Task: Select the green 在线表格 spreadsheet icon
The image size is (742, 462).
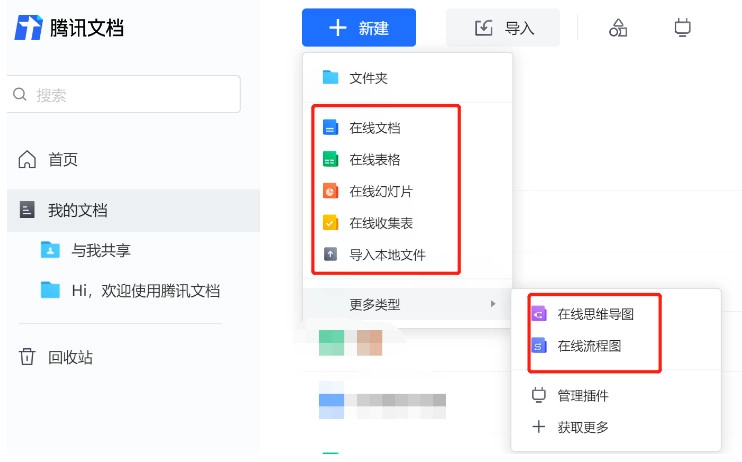Action: point(330,160)
